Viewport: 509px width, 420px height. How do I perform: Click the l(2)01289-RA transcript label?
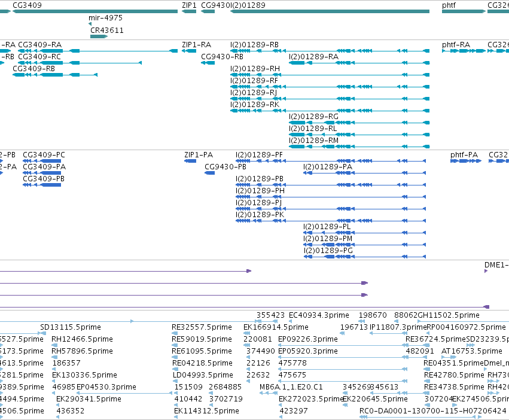(x=313, y=56)
